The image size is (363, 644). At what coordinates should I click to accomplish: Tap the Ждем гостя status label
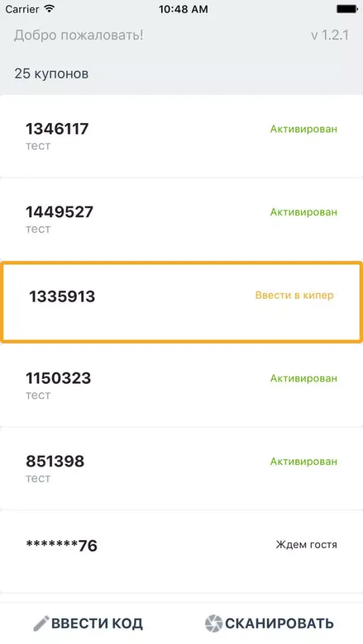(306, 545)
